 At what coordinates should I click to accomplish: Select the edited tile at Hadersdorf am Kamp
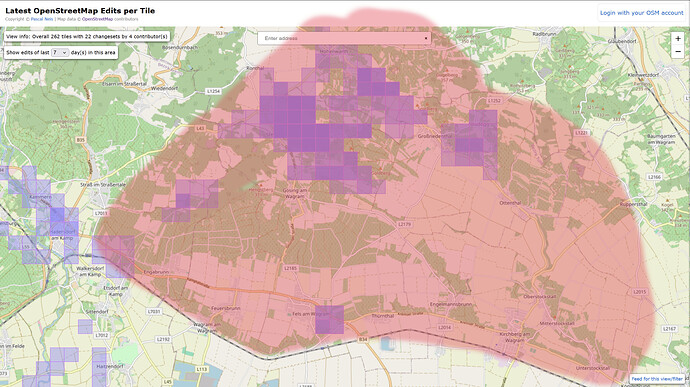(57, 229)
